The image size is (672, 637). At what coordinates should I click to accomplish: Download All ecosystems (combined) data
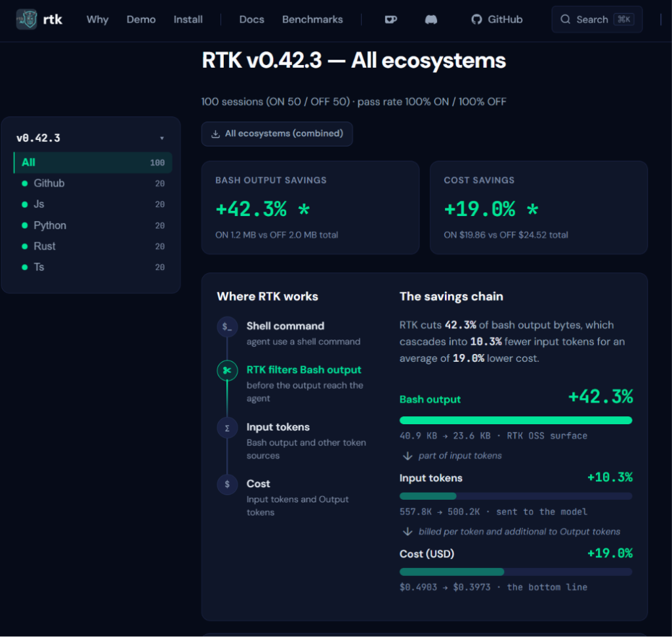click(x=277, y=134)
